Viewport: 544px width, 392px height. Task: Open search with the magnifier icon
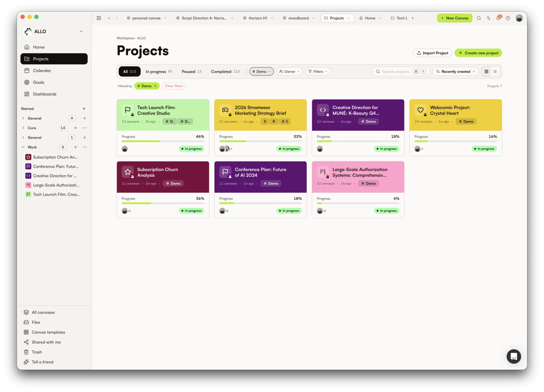[479, 18]
